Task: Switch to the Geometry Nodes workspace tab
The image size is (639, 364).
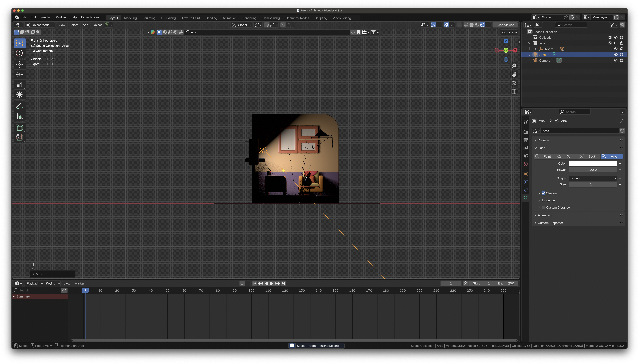Action: [x=297, y=18]
